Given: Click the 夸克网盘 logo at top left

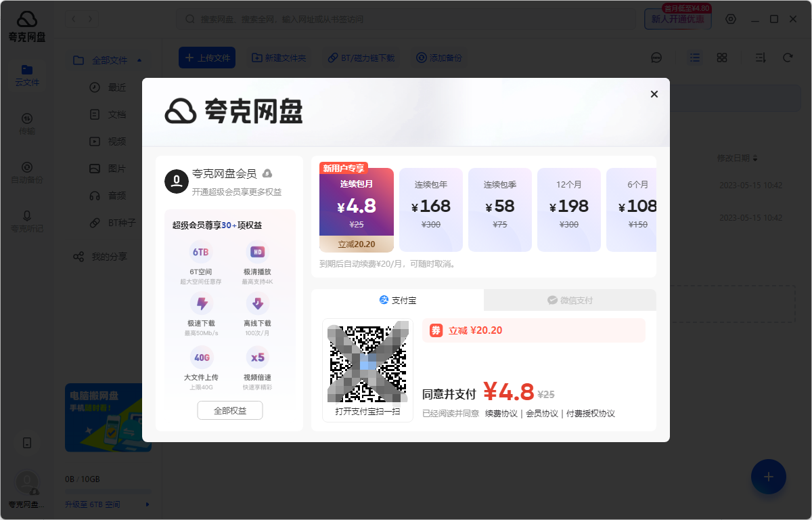Looking at the screenshot, I should coord(27,26).
